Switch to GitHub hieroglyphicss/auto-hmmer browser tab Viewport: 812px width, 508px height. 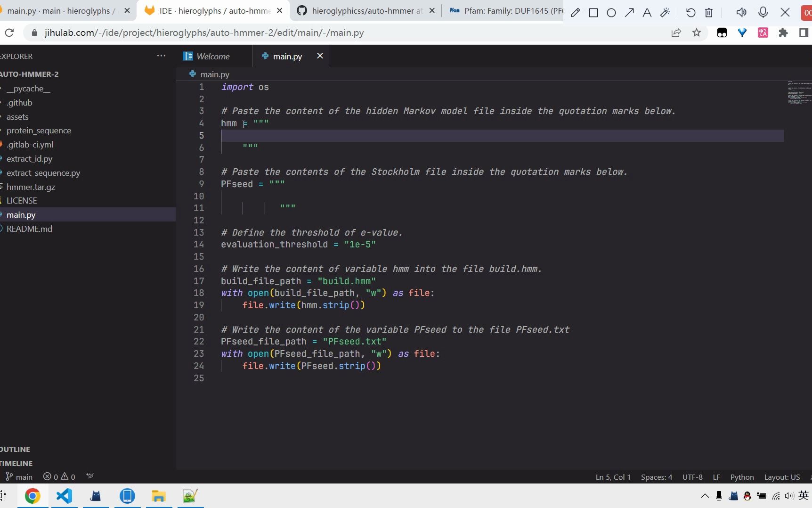[x=367, y=10]
